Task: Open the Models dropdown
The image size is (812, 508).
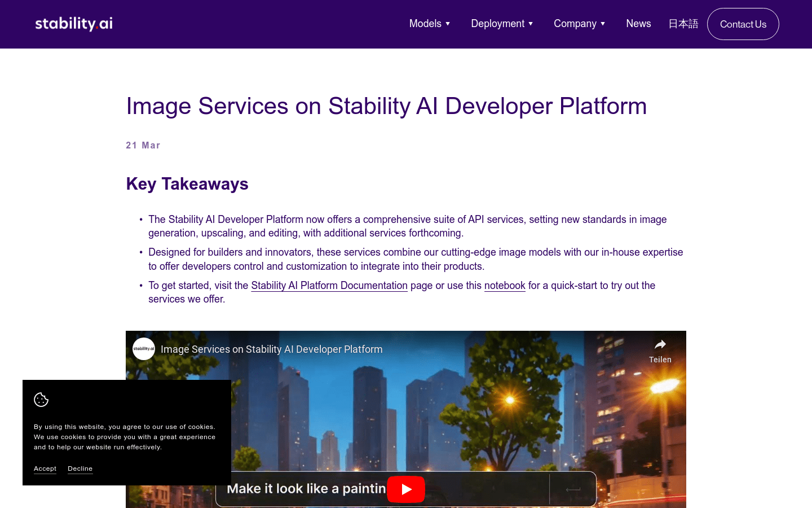Action: tap(430, 24)
